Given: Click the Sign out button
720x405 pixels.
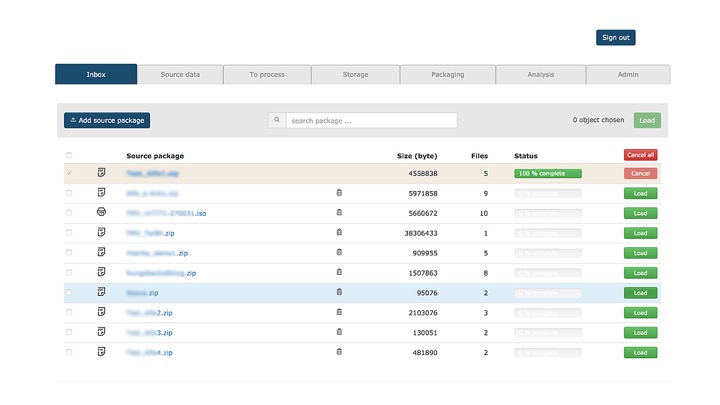Looking at the screenshot, I should point(615,38).
